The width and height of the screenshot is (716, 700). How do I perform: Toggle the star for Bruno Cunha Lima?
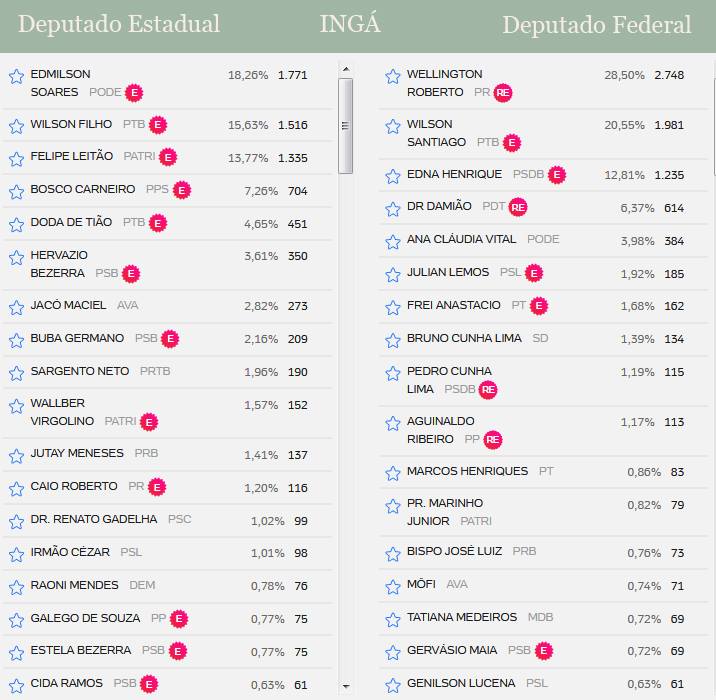tap(393, 340)
